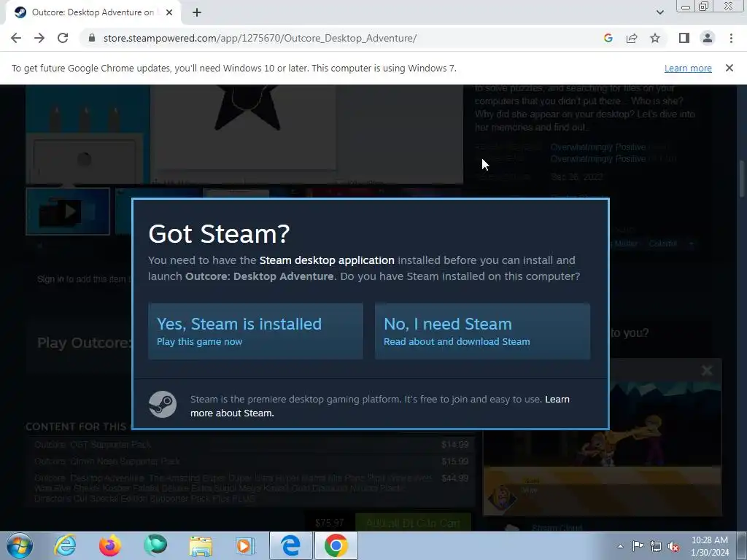Open the tab search dropdown chevron
The width and height of the screenshot is (747, 560).
(659, 12)
